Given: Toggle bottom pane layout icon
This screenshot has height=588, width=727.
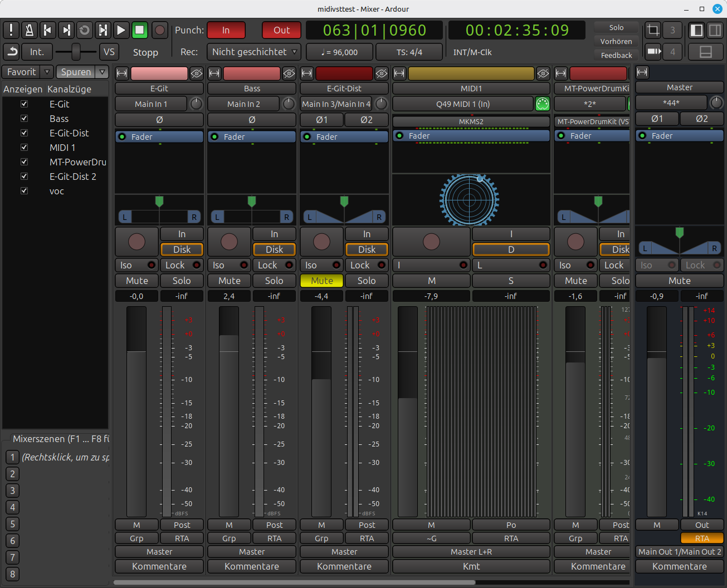Looking at the screenshot, I should (x=705, y=52).
